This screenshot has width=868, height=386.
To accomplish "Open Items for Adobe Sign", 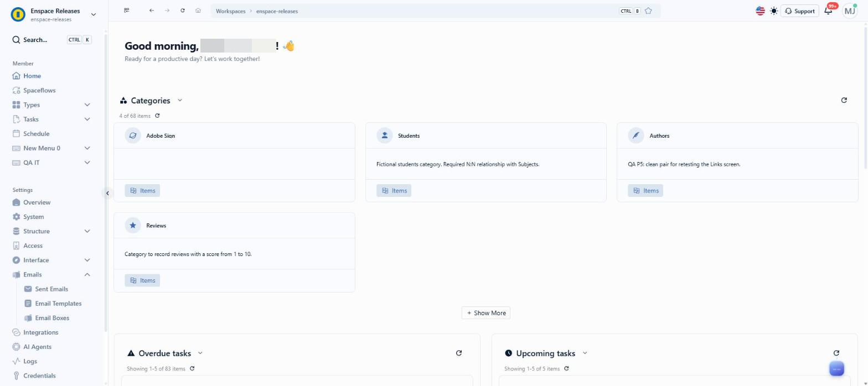I will [142, 190].
